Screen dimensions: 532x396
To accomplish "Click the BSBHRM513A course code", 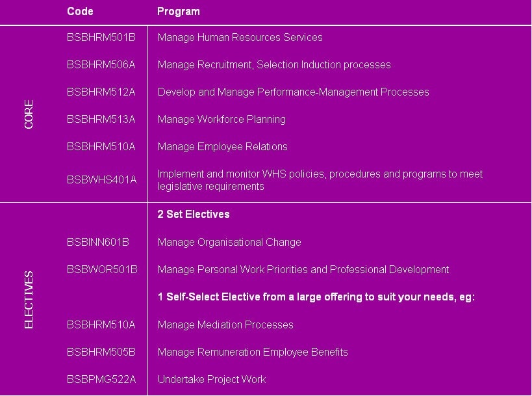I will (101, 120).
